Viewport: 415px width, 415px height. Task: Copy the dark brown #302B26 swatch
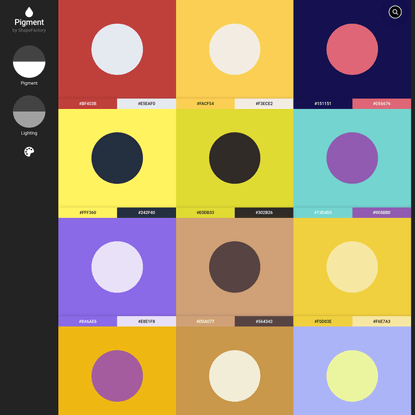tap(264, 213)
